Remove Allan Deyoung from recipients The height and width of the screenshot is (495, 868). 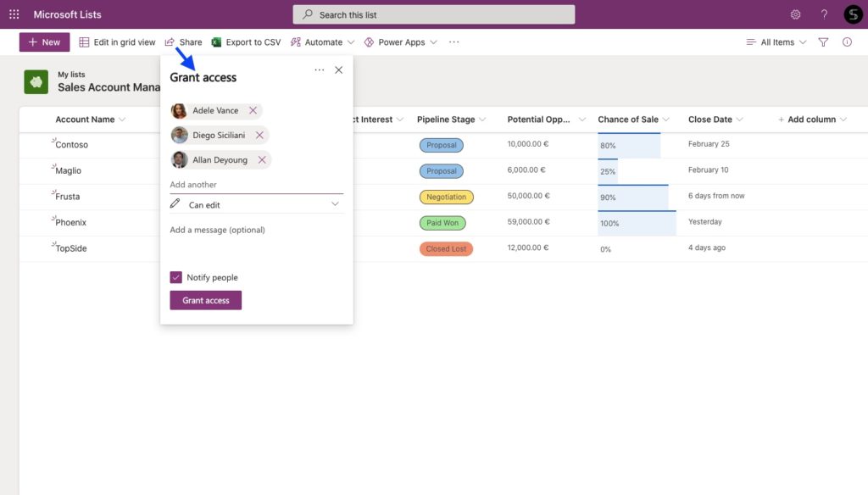tap(262, 160)
